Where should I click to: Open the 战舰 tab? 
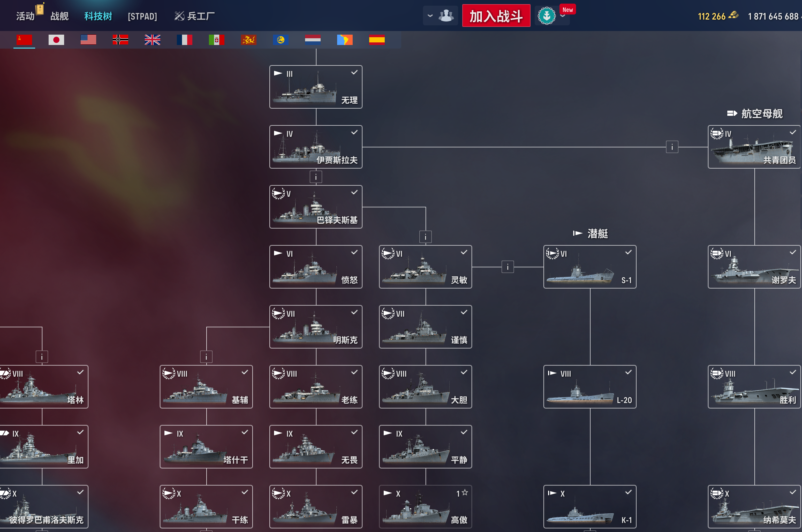pyautogui.click(x=59, y=16)
